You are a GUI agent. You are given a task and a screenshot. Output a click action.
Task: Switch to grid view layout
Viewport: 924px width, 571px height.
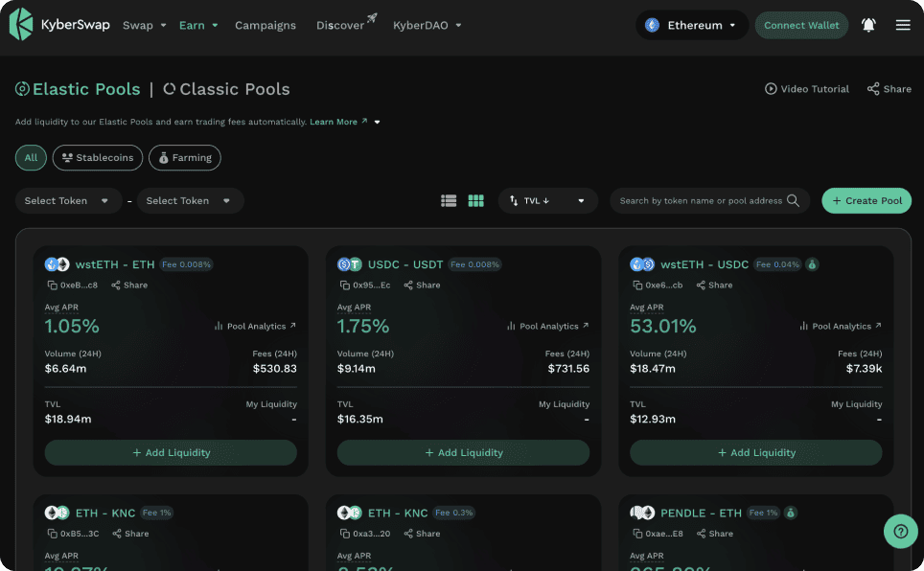pyautogui.click(x=475, y=201)
